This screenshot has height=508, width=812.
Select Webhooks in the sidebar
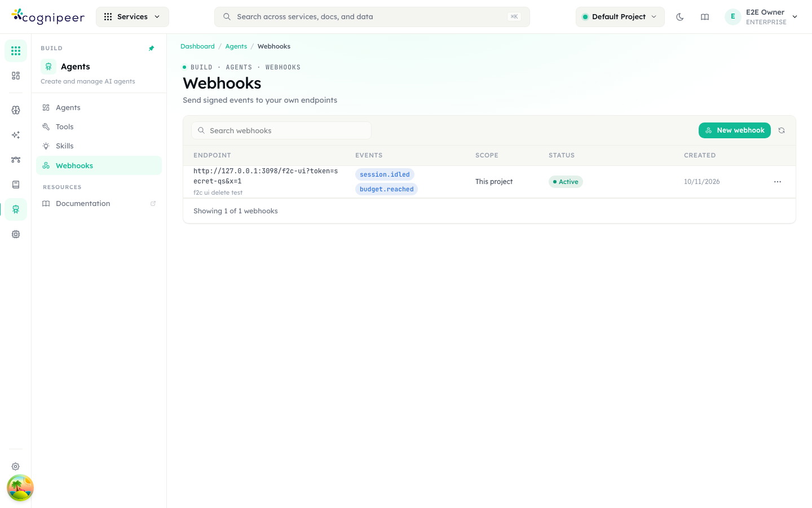click(x=99, y=165)
